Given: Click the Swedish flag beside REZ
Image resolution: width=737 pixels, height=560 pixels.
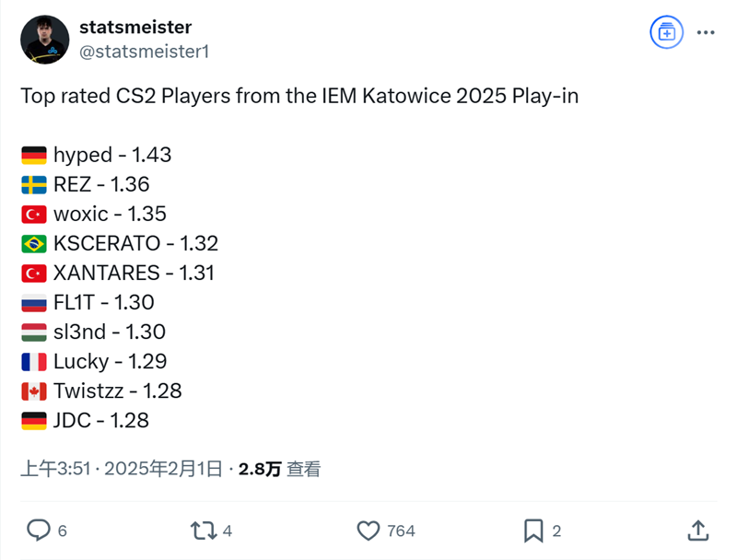Looking at the screenshot, I should click(34, 184).
